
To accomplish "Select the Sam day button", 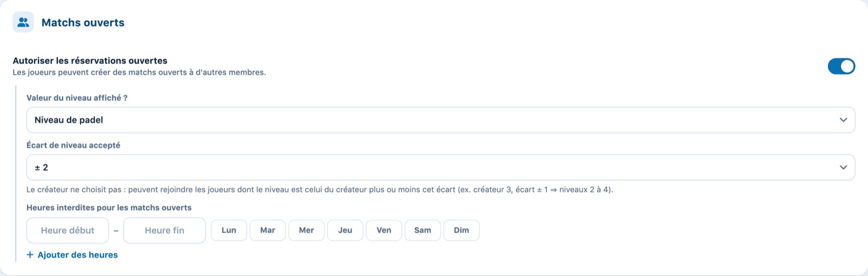I will click(x=423, y=230).
